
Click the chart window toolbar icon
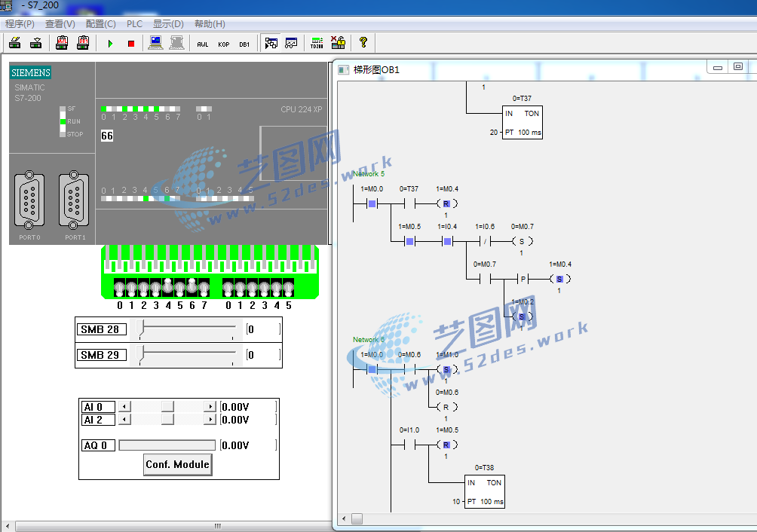(x=291, y=44)
